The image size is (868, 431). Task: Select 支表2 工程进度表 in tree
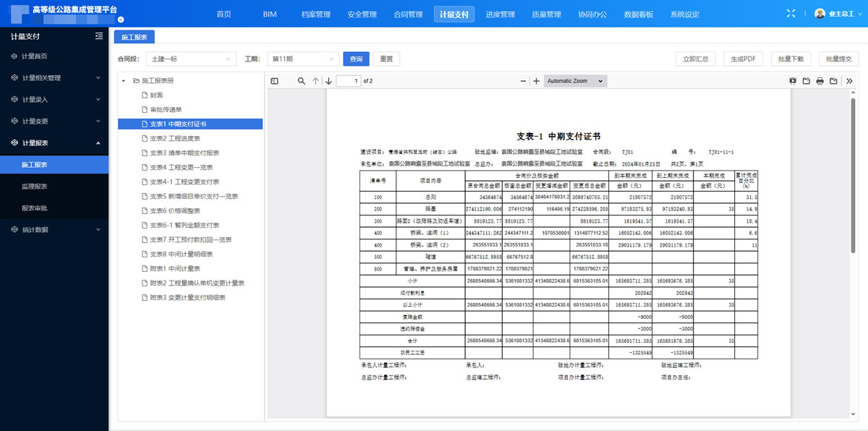pyautogui.click(x=174, y=138)
